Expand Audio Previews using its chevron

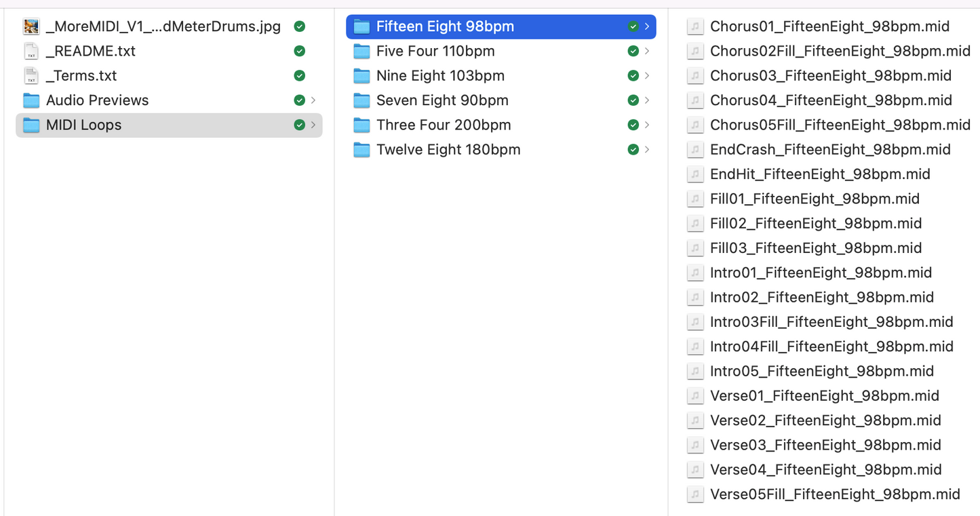coord(313,100)
